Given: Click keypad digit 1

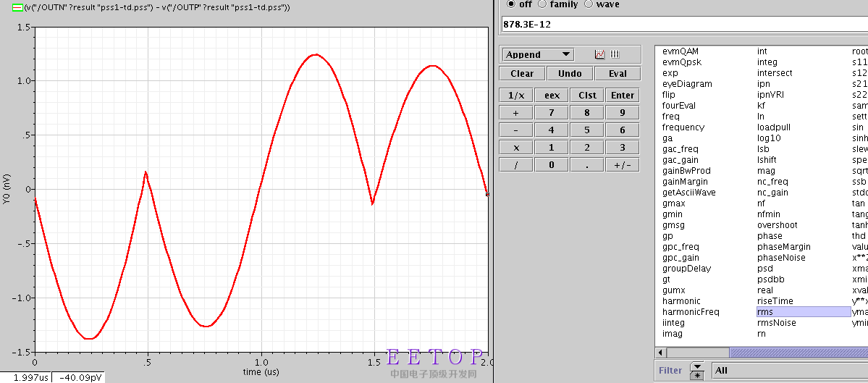Looking at the screenshot, I should [x=552, y=148].
